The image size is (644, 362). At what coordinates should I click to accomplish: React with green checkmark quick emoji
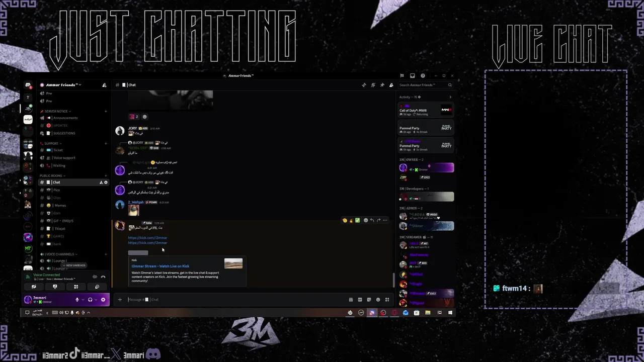(x=357, y=220)
